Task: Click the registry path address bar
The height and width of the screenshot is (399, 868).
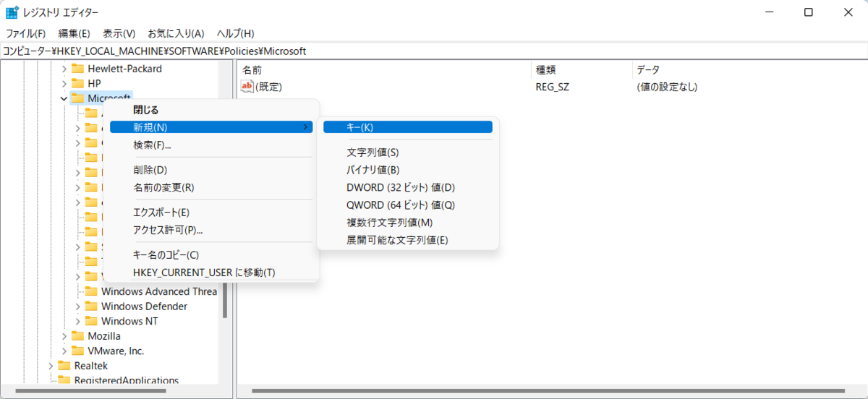Action: [x=434, y=51]
